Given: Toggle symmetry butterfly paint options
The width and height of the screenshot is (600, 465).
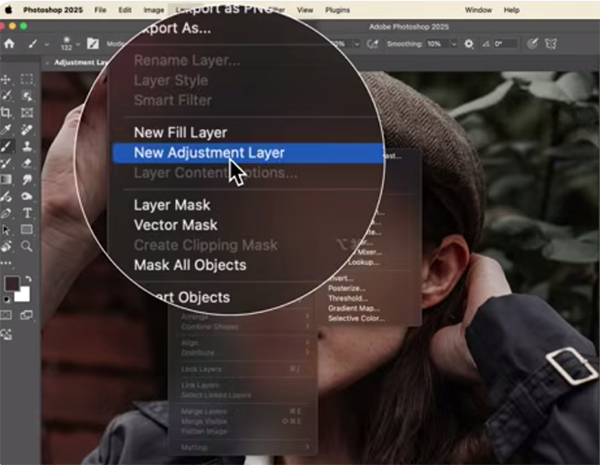Looking at the screenshot, I should click(x=551, y=44).
